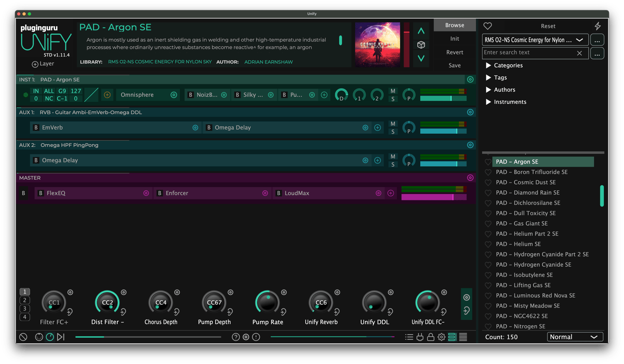624x364 pixels.
Task: Toggle bypass on the FlexEQ plugin
Action: (40, 193)
